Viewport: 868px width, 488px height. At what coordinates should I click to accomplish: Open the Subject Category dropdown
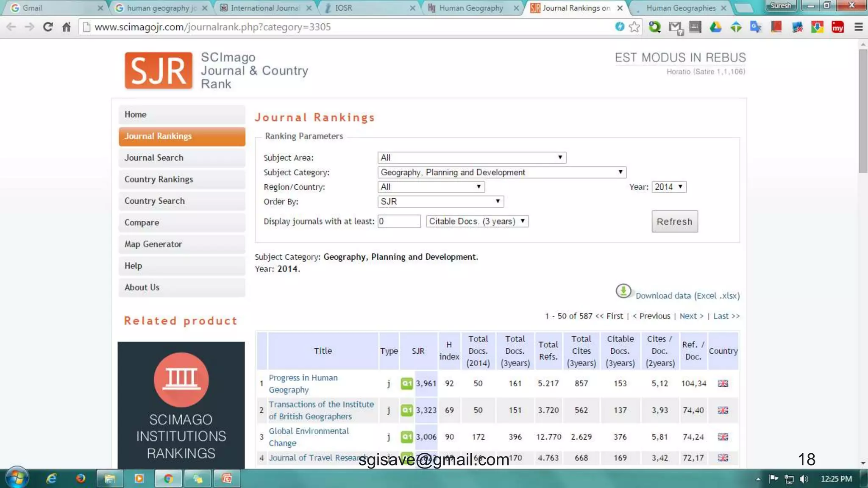501,172
